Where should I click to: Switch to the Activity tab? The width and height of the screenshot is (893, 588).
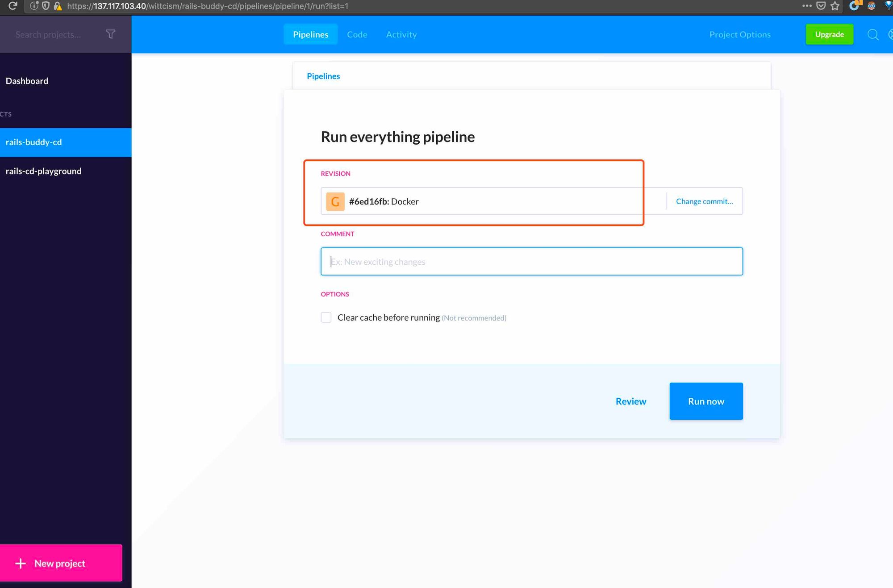tap(401, 34)
